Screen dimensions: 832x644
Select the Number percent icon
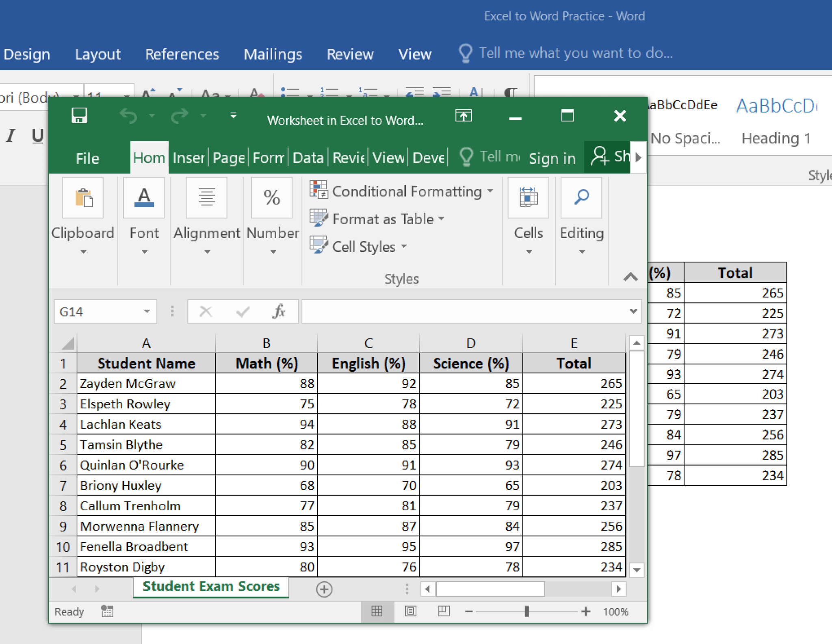(271, 198)
